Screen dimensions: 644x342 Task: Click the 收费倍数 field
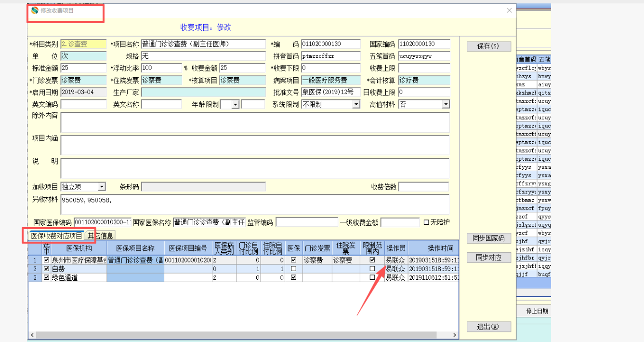423,187
